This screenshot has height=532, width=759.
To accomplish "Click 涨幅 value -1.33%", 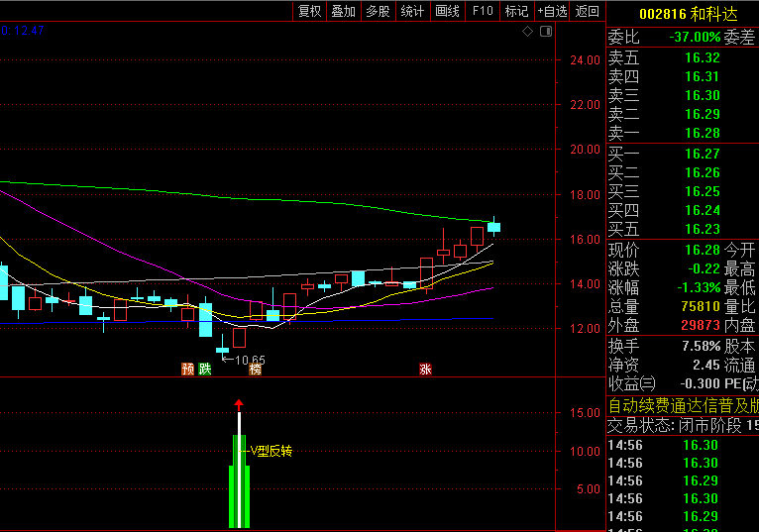I will pos(699,288).
